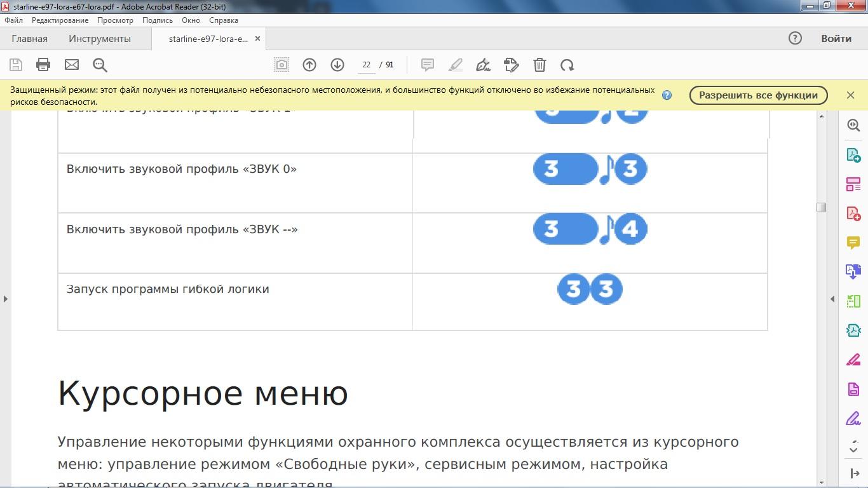Open the Подпись menu
Viewport: 868px width, 488px height.
click(158, 20)
